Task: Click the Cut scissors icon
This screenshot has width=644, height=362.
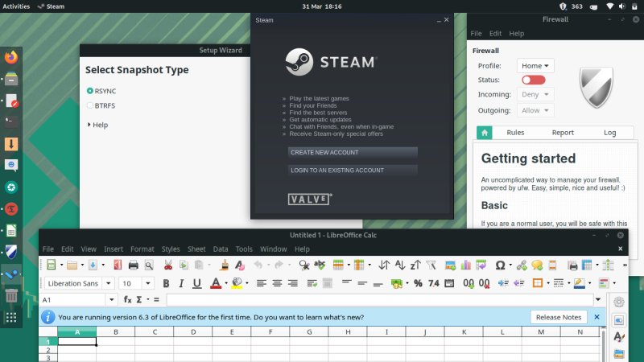Action: click(x=168, y=265)
